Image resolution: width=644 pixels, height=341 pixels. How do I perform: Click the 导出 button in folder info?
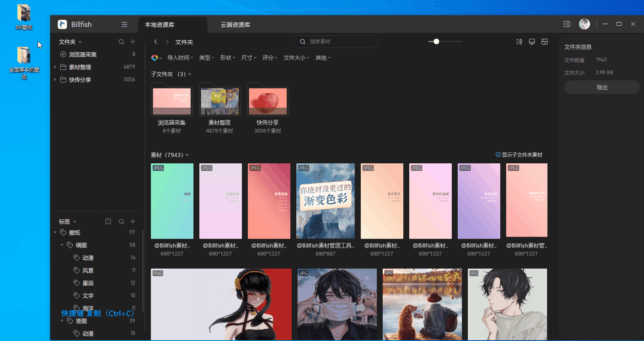click(601, 87)
